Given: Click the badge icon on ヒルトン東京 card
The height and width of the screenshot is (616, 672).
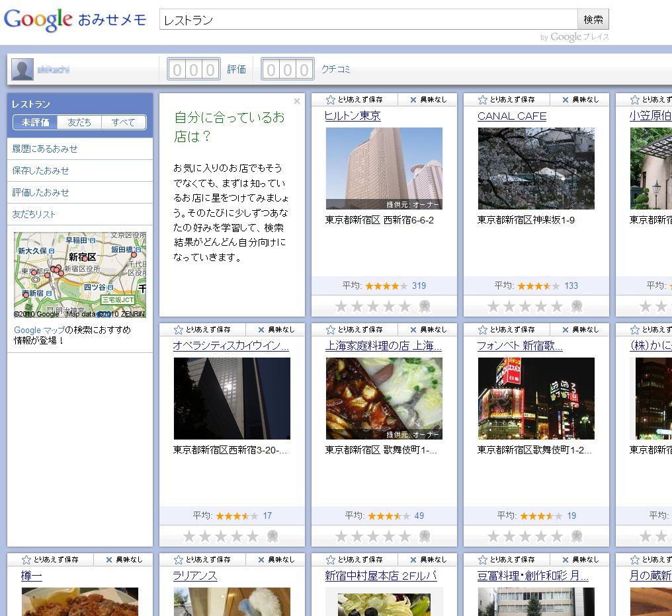Looking at the screenshot, I should [x=425, y=306].
